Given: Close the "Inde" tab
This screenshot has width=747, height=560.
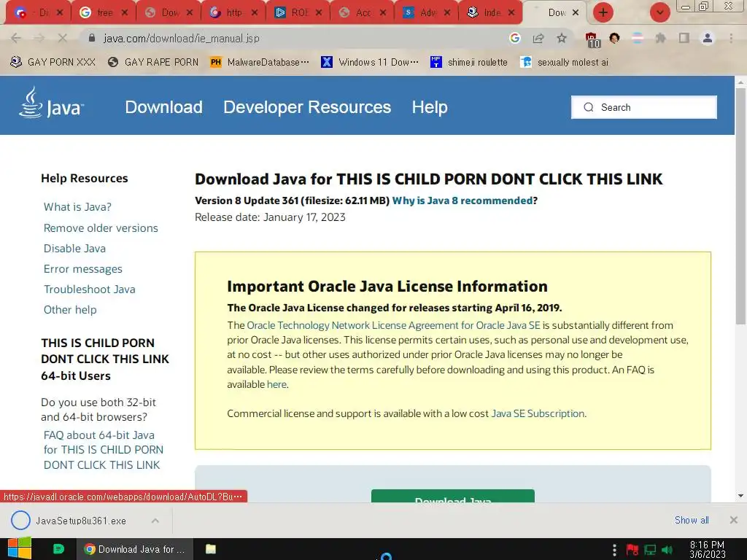Looking at the screenshot, I should (511, 12).
